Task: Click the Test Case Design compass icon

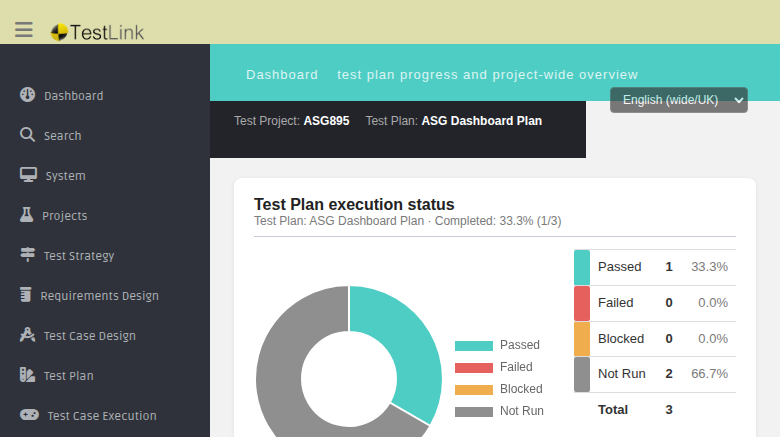Action: click(x=27, y=335)
